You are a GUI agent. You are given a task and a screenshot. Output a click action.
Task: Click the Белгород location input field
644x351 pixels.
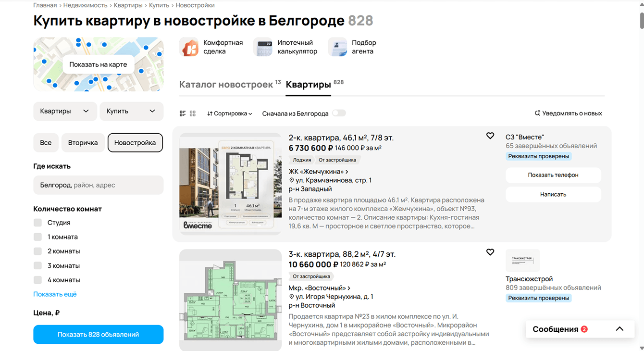click(98, 185)
